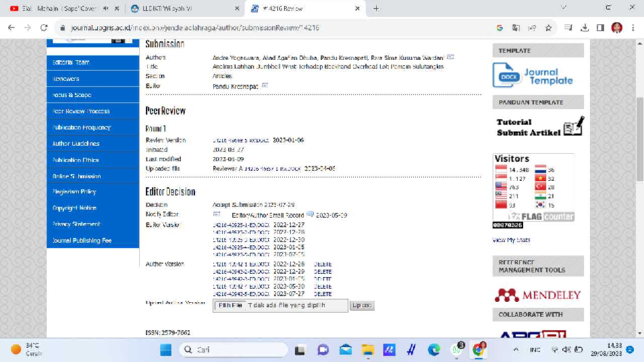Show hidden system tray icons
The height and width of the screenshot is (362, 644).
coord(516,350)
